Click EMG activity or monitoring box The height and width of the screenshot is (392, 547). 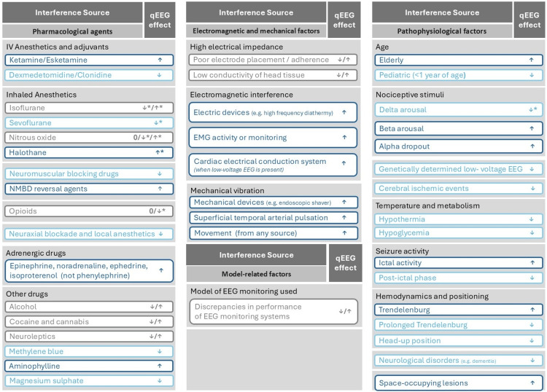pos(273,137)
